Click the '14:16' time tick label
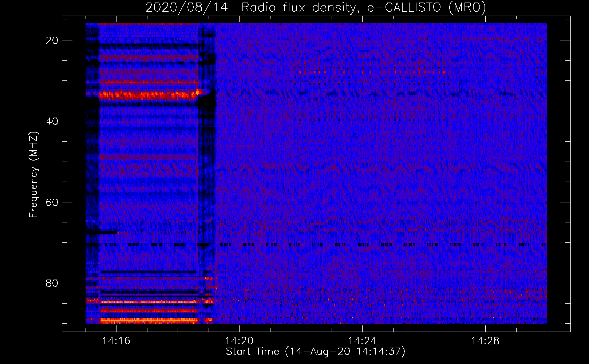The height and width of the screenshot is (364, 589). 116,341
